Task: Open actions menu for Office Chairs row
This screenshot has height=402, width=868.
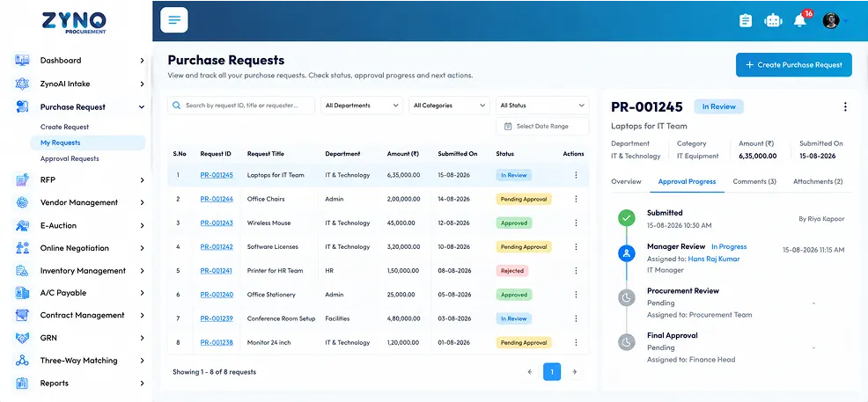Action: [x=576, y=199]
